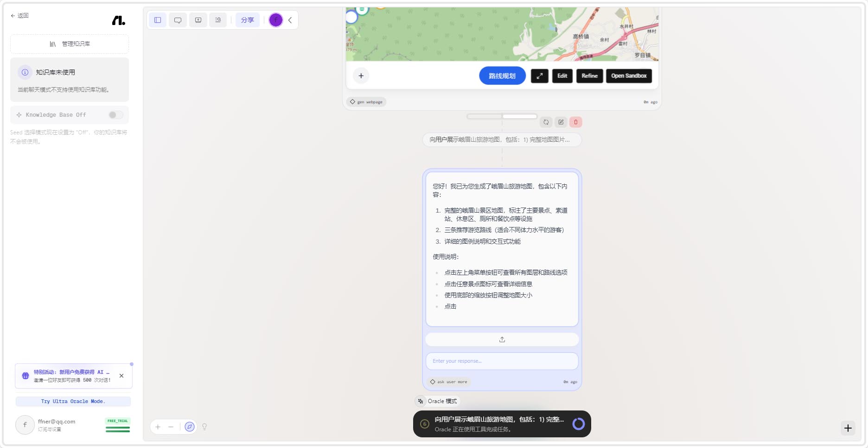Click the pencil edit icon above message

click(x=561, y=122)
